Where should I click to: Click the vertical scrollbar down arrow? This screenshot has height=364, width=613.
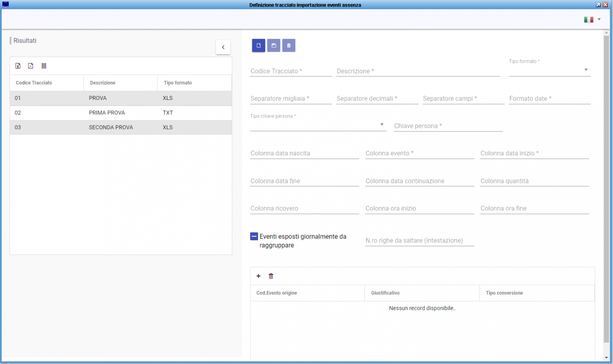[606, 358]
